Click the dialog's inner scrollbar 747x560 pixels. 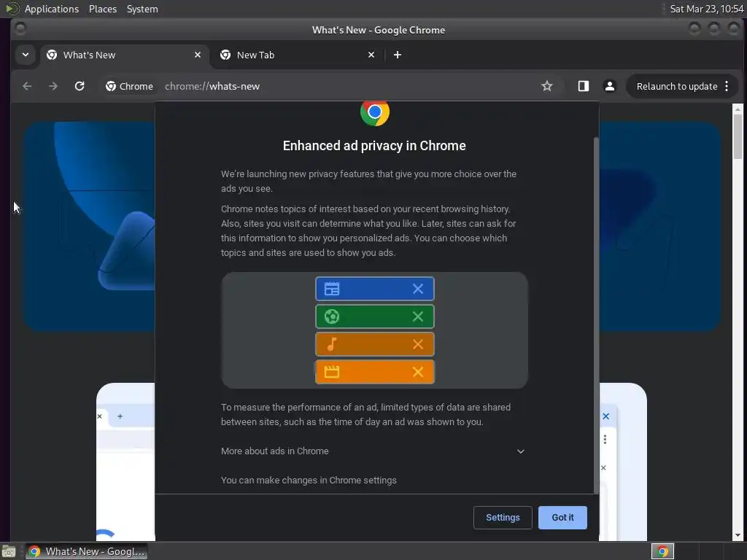click(x=596, y=315)
